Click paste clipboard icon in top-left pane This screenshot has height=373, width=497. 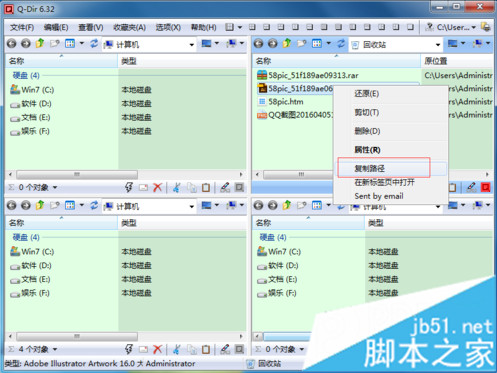coord(206,188)
